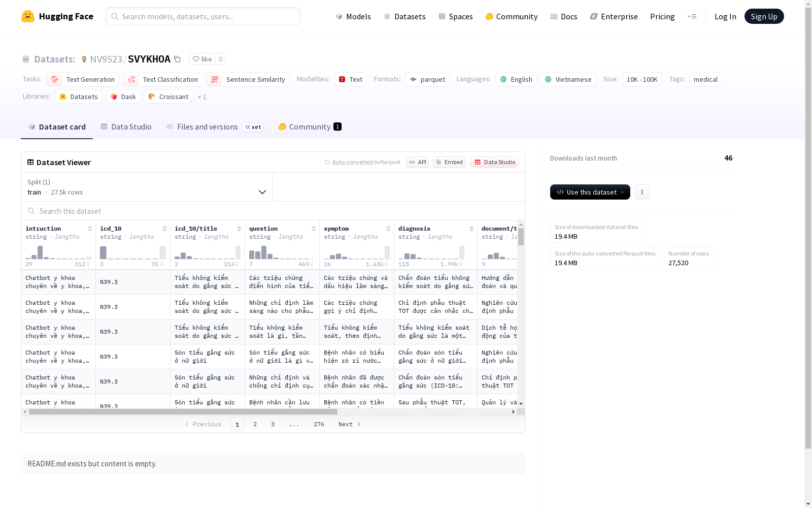The image size is (812, 508).
Task: Select the Sentence Similarity task tag
Action: pyautogui.click(x=248, y=79)
